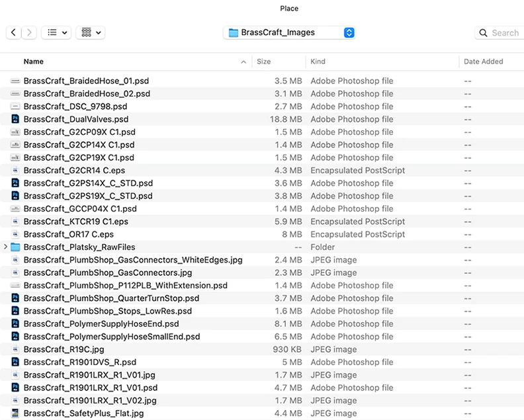Open the group-by grid dropdown
Viewport: 524px width, 420px height.
point(91,32)
